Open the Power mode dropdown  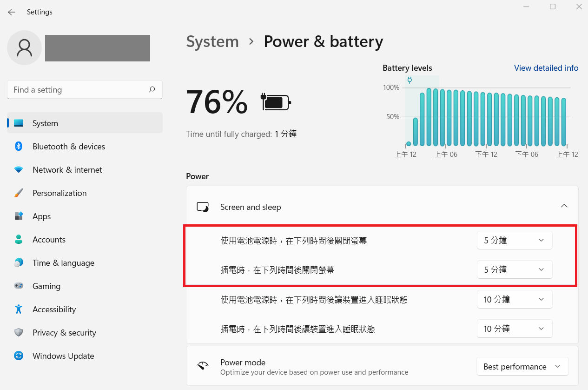click(x=522, y=366)
